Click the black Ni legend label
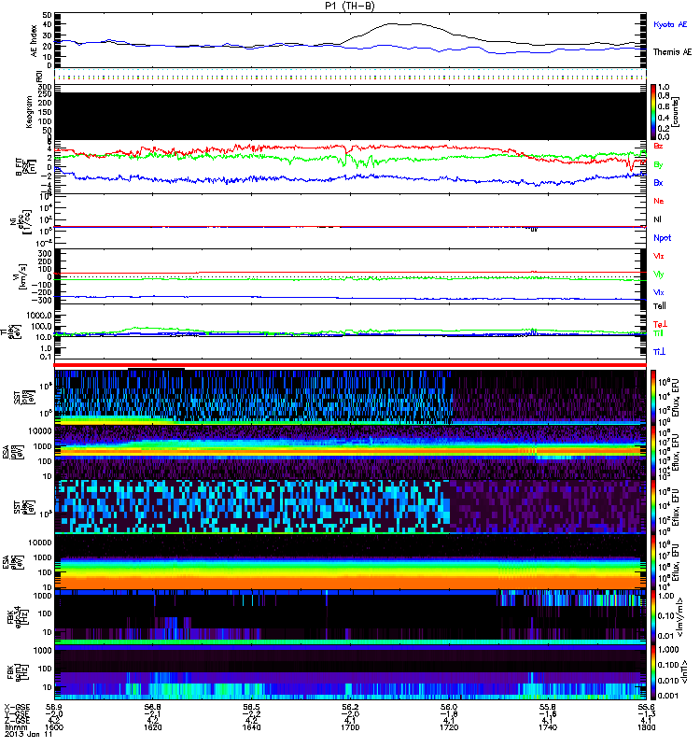Screen dimensions: 700x747 (x=658, y=219)
